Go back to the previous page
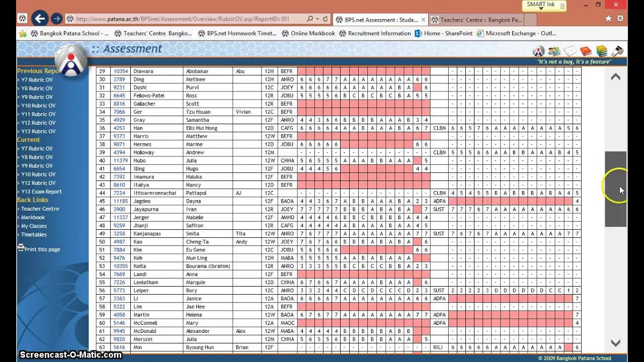Image resolution: width=644 pixels, height=362 pixels. pyautogui.click(x=39, y=19)
